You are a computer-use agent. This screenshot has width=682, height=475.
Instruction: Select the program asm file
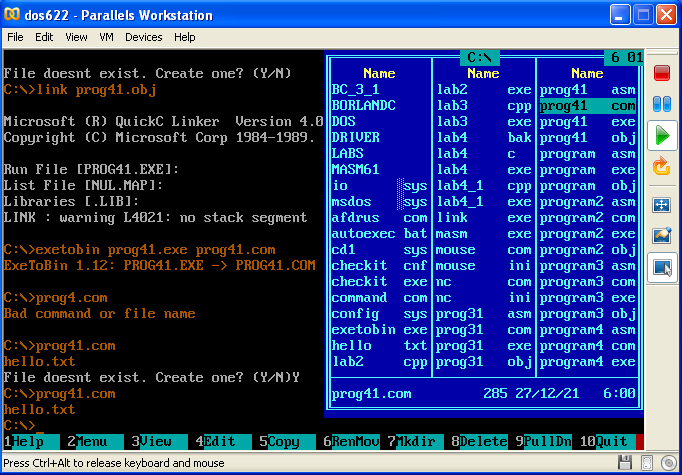588,154
